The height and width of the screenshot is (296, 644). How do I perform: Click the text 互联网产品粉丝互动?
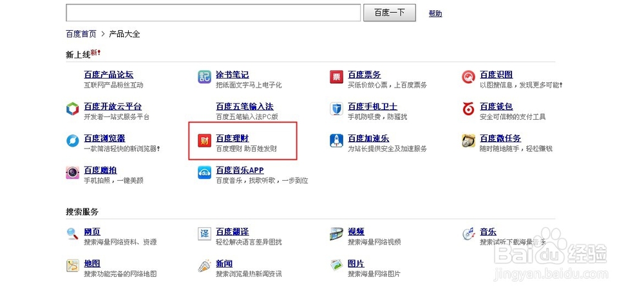[x=114, y=86]
